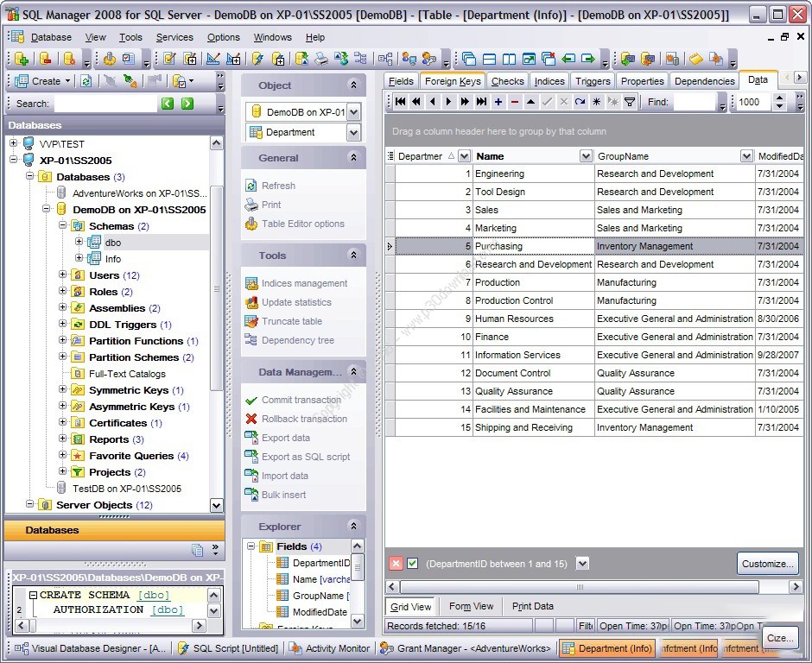The height and width of the screenshot is (663, 812).
Task: Switch to the Form View tab
Action: click(471, 606)
